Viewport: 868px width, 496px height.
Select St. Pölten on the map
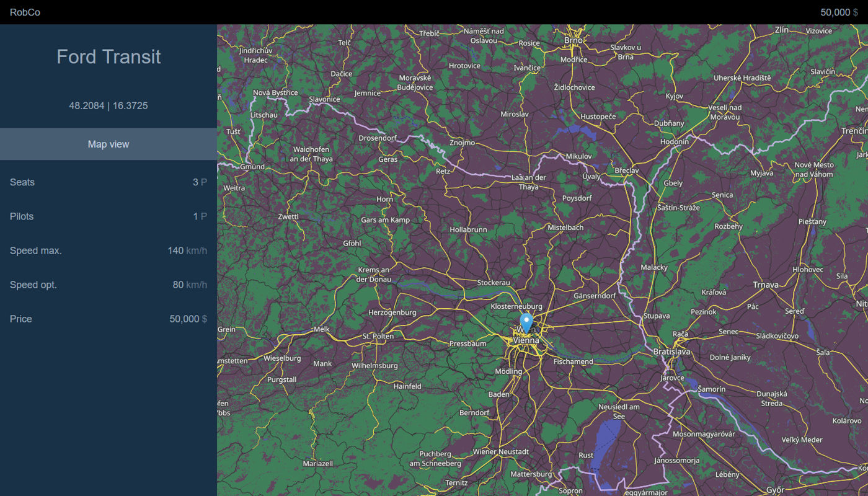[x=378, y=336]
